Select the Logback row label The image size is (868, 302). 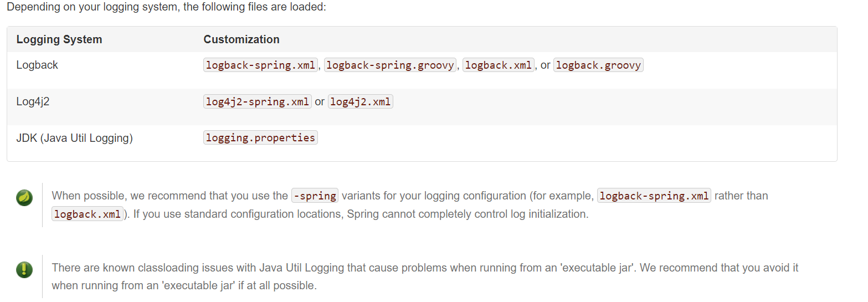(x=37, y=65)
